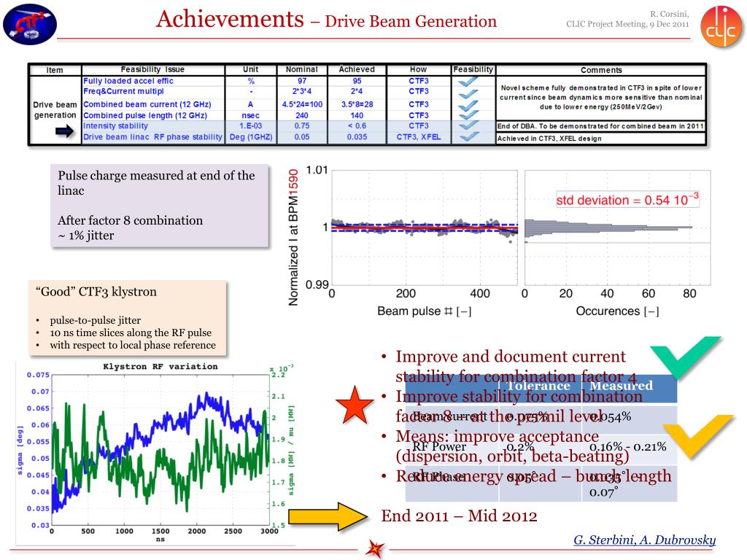Click the 'End 2011 – Mid 2012' text
Viewport: 747px width, 560px height.
tap(459, 516)
